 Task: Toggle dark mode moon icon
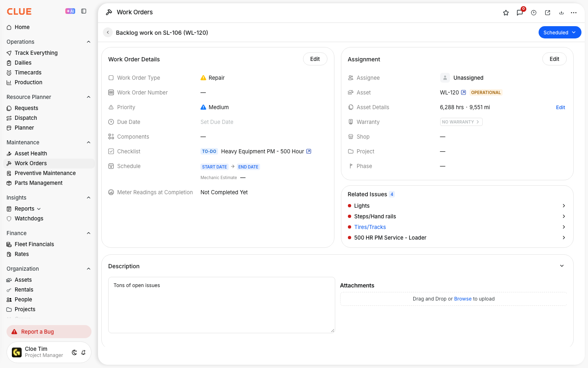74,352
